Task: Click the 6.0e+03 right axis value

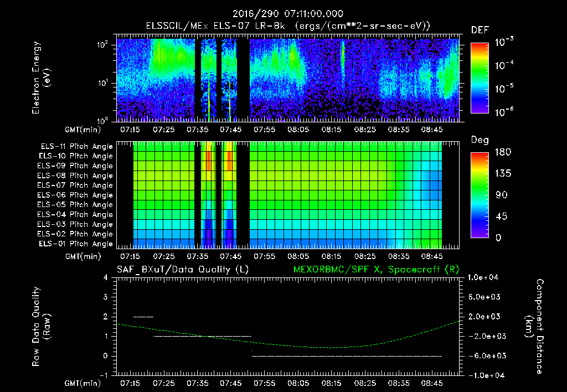Action: (484, 297)
